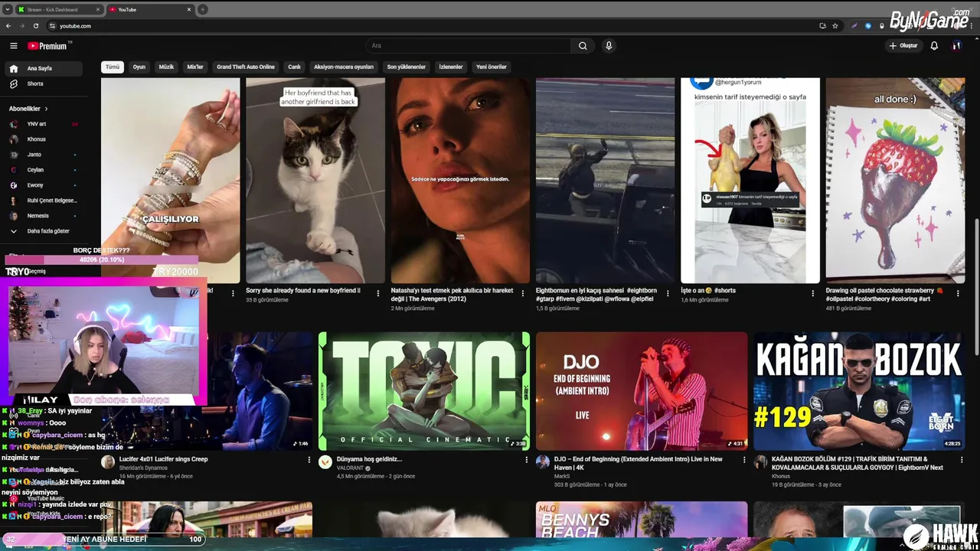Open Dünyama hoş geldiniz video title

click(369, 459)
